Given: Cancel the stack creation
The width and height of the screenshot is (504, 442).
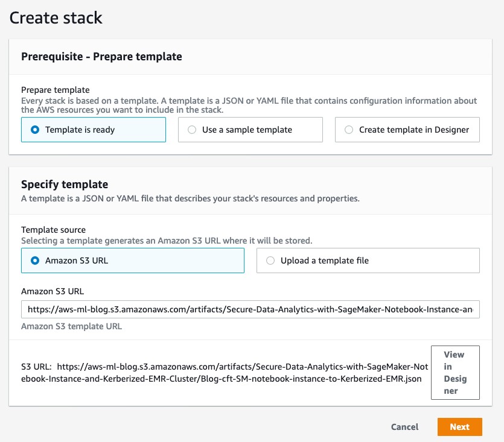Looking at the screenshot, I should (404, 427).
